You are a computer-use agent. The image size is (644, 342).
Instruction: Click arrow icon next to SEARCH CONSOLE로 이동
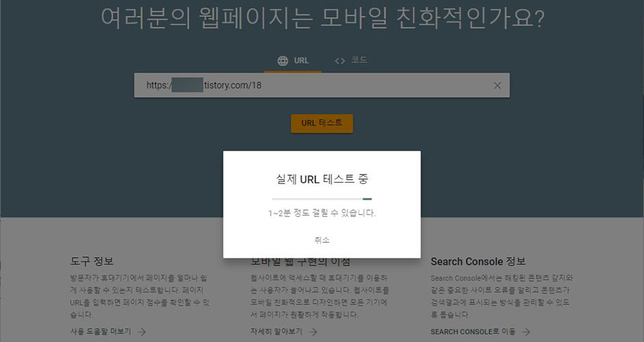click(x=526, y=332)
